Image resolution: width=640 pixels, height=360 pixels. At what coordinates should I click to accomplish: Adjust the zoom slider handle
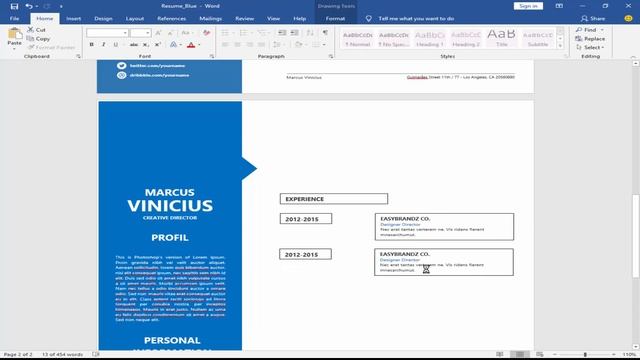(585, 354)
